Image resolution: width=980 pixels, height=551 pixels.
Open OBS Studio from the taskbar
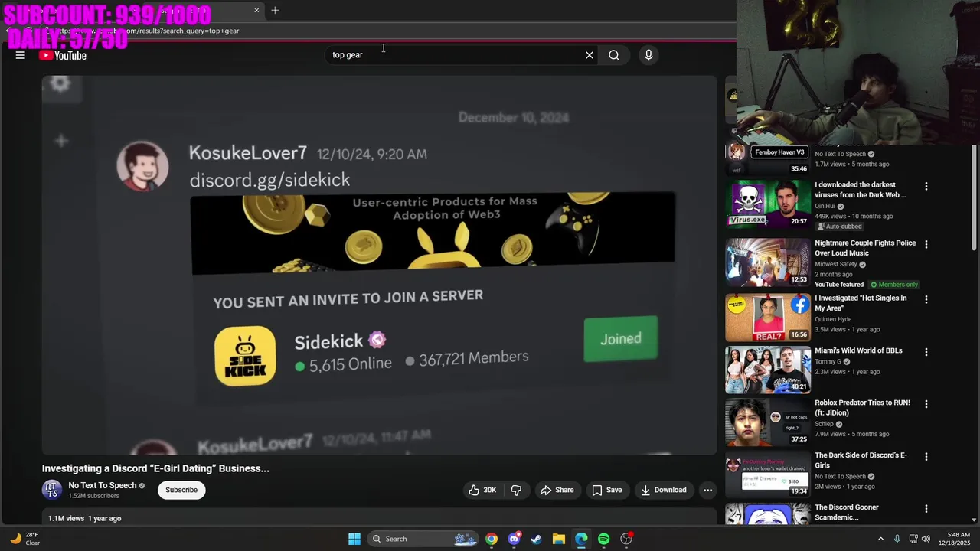(x=626, y=539)
